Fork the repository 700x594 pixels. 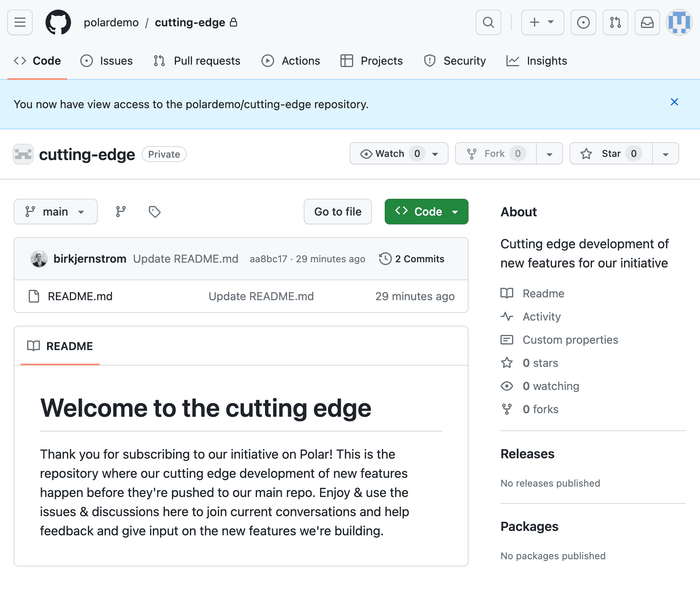pos(495,153)
